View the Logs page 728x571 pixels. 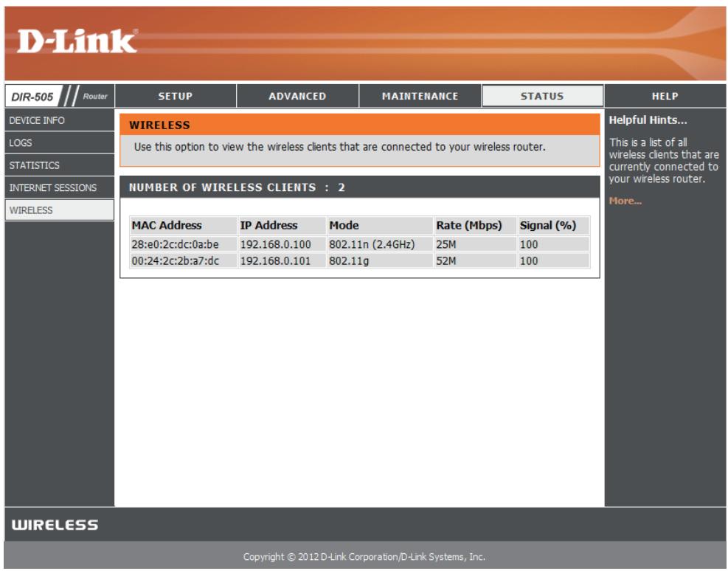click(60, 142)
